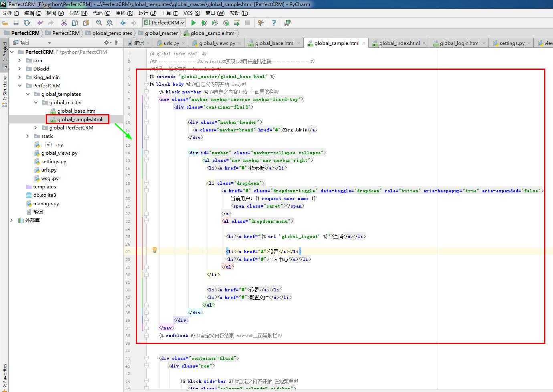
Task: Collapse the PerfectCRM root project node
Action: tap(12, 52)
